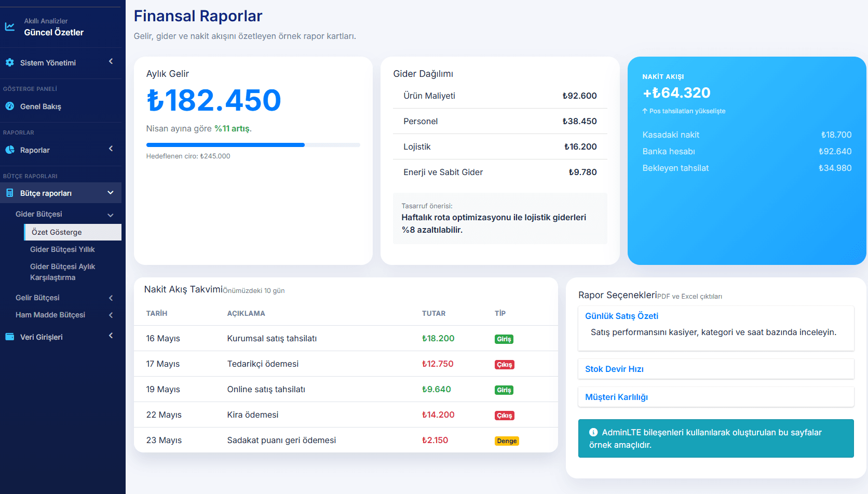This screenshot has width=868, height=494.
Task: Open Stok Devir Hızı report
Action: [x=614, y=369]
